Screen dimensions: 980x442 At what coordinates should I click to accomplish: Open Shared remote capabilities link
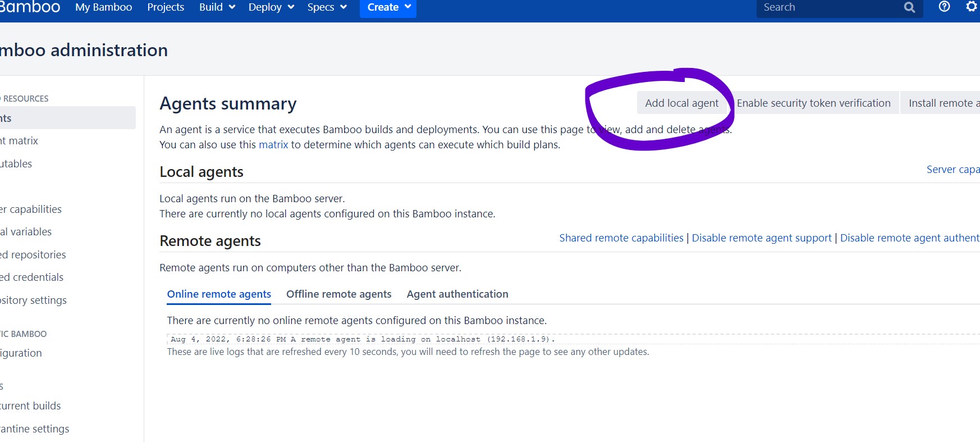pyautogui.click(x=621, y=238)
